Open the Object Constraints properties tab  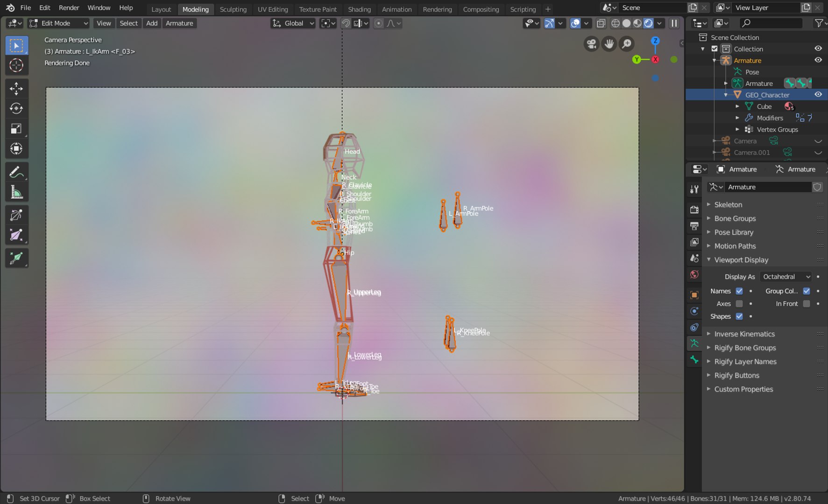pos(694,327)
